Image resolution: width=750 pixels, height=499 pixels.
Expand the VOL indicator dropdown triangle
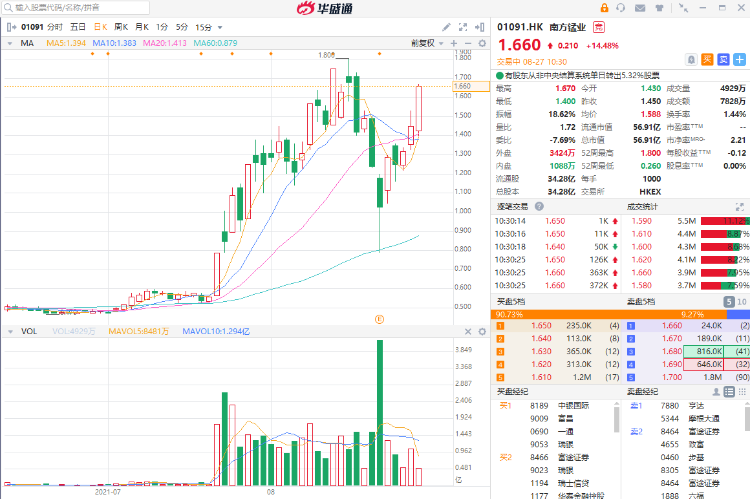click(10, 332)
